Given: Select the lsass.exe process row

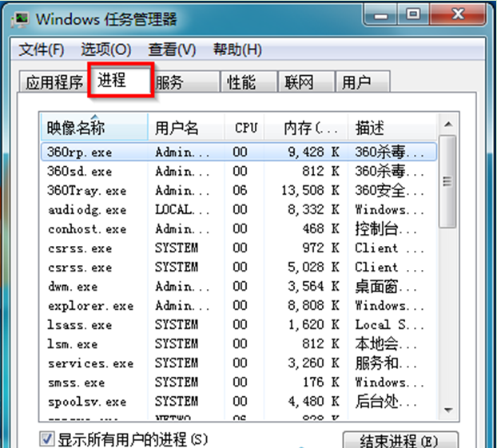Looking at the screenshot, I should (239, 325).
